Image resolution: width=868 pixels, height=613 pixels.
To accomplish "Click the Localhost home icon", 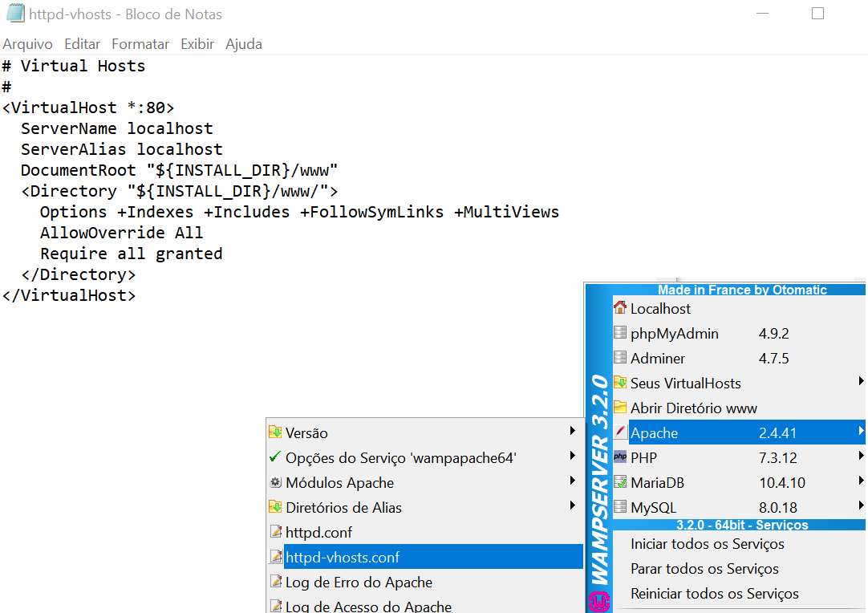I will pyautogui.click(x=619, y=308).
